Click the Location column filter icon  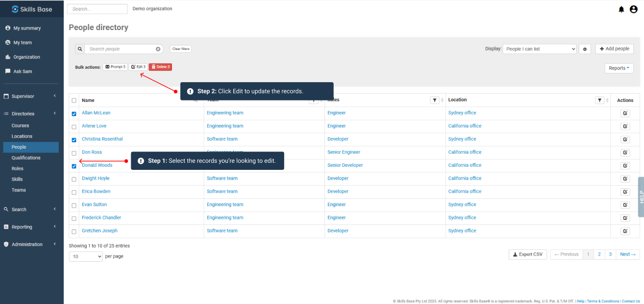(x=600, y=100)
